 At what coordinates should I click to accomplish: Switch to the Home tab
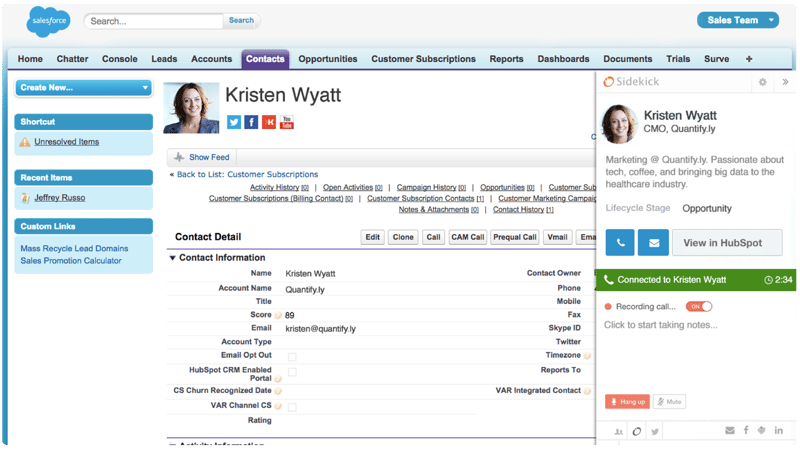pyautogui.click(x=30, y=59)
